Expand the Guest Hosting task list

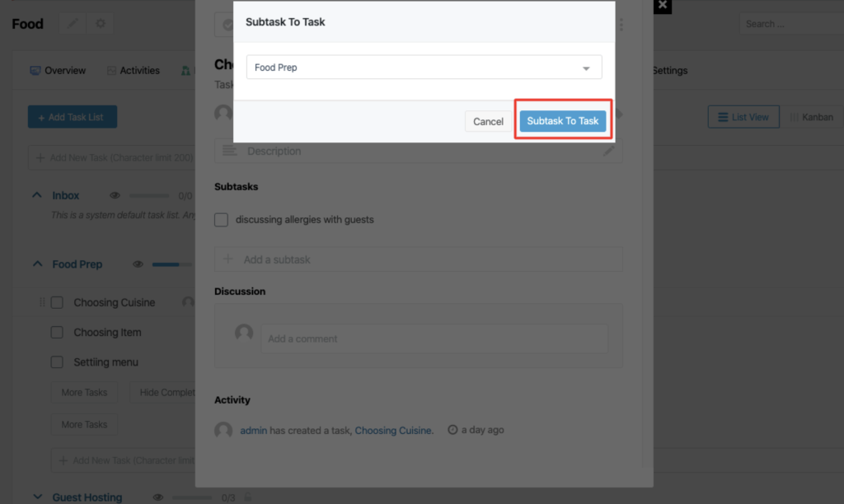click(37, 497)
